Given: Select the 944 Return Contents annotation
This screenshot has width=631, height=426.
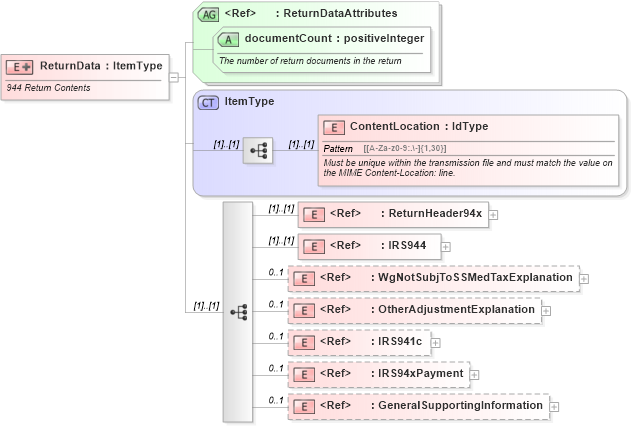Looking at the screenshot, I should (x=48, y=88).
